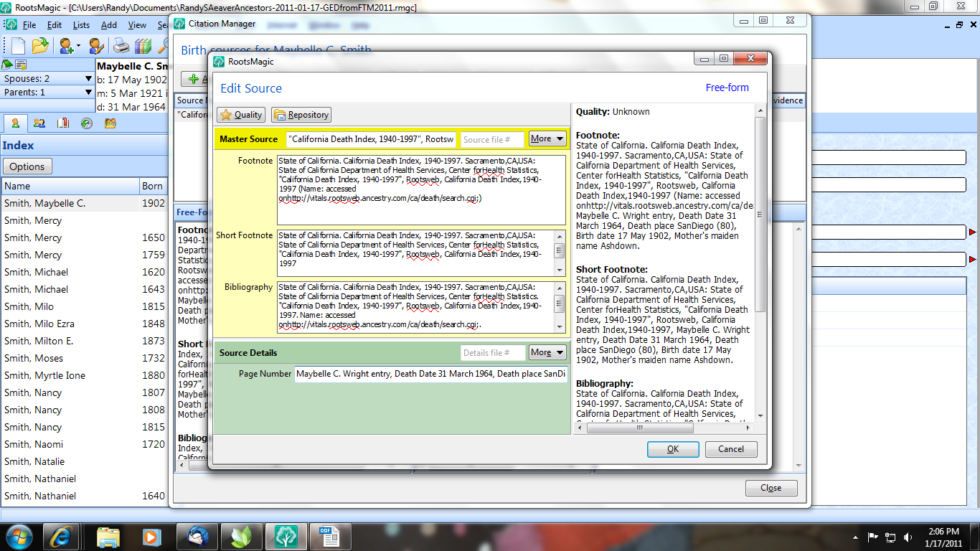Open the View menu
The image size is (980, 551).
point(137,25)
